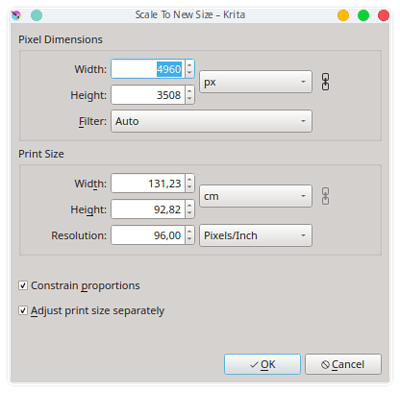The height and width of the screenshot is (393, 400).
Task: Increase Resolution with up arrow
Action: coord(190,231)
